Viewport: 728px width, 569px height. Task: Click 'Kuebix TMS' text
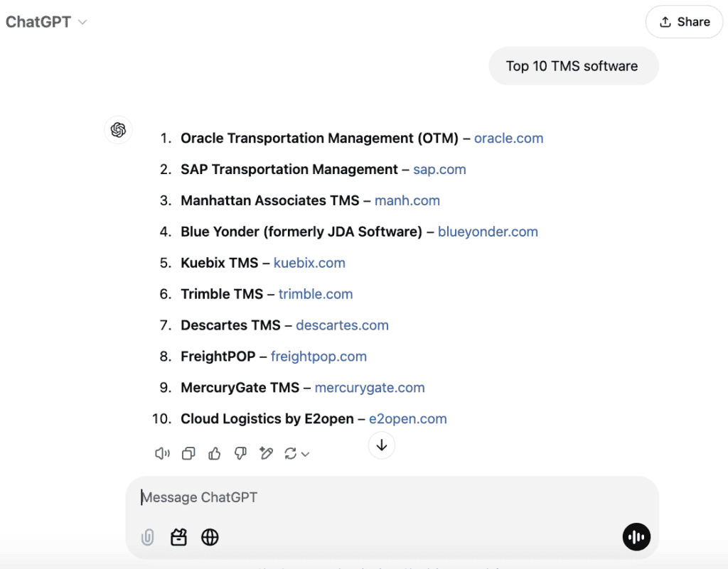click(219, 263)
